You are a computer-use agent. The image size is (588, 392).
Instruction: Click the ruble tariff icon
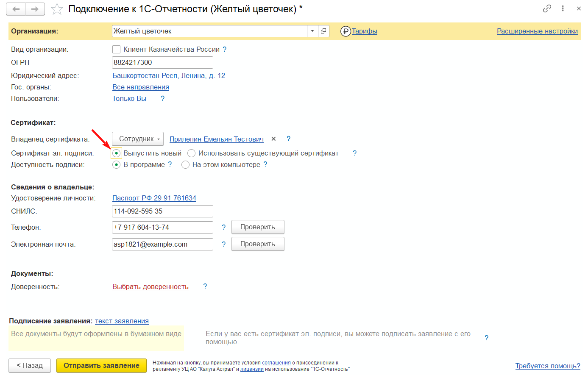point(346,31)
